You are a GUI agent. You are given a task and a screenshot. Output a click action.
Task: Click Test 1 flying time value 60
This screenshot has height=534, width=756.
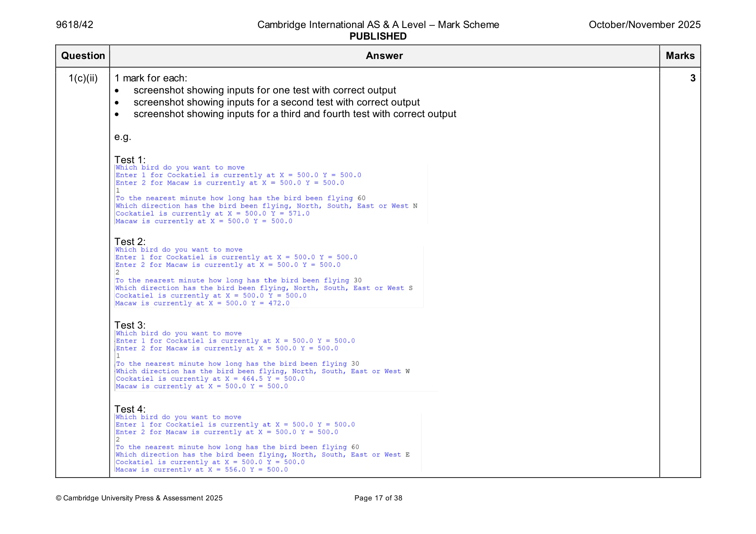[x=362, y=198]
